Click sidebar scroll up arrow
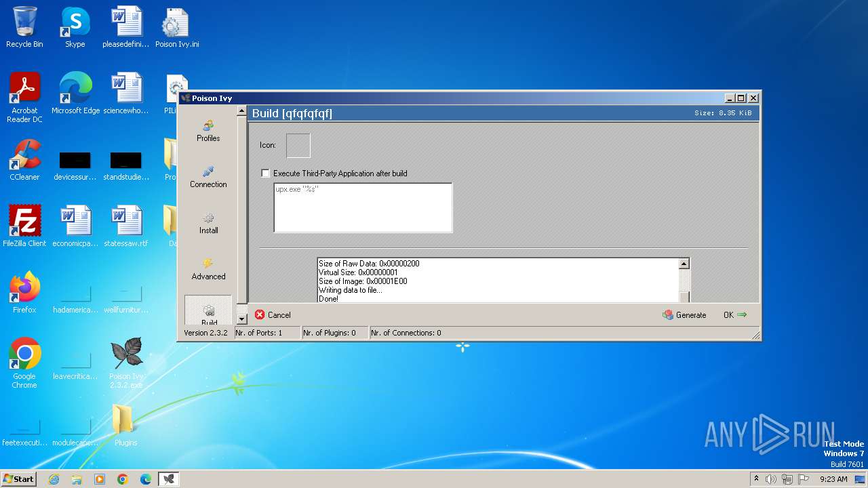This screenshot has width=868, height=488. (x=242, y=112)
